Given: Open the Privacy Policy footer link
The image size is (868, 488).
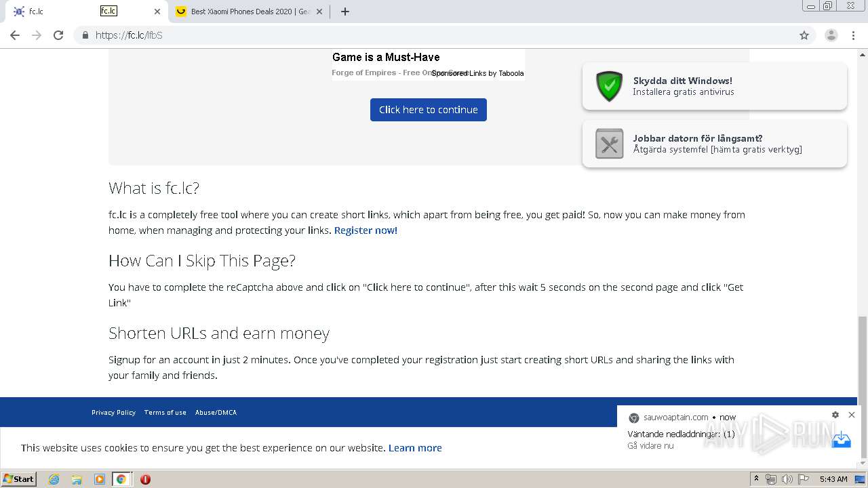Looking at the screenshot, I should point(113,412).
